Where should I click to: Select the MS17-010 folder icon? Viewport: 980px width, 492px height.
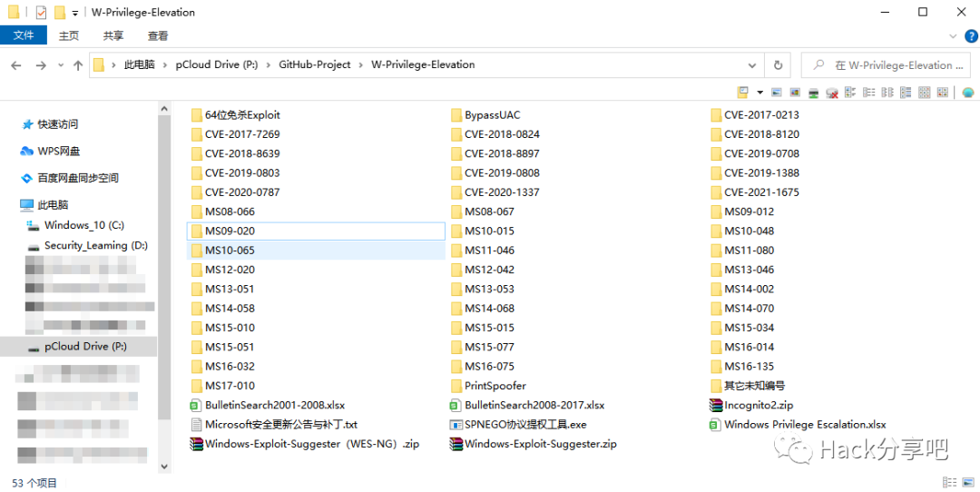click(x=196, y=386)
